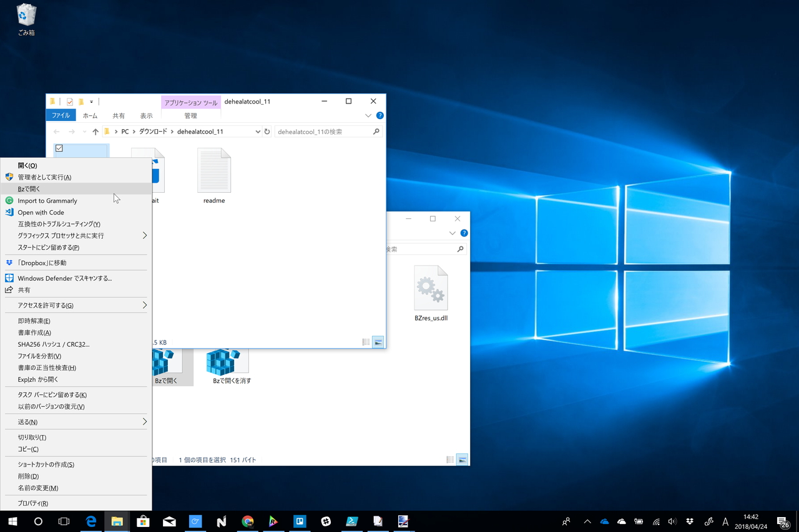Open the Windows Start menu
This screenshot has height=532, width=799.
[x=12, y=521]
